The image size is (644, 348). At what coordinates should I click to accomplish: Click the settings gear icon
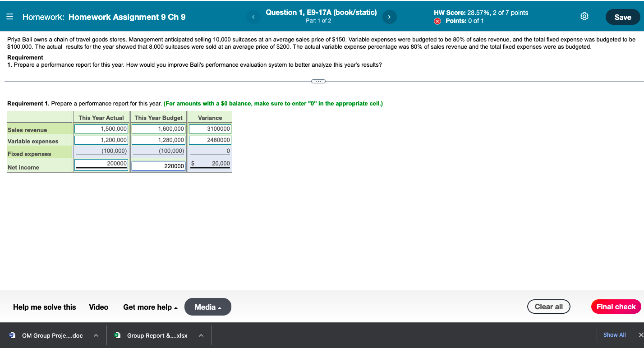584,16
